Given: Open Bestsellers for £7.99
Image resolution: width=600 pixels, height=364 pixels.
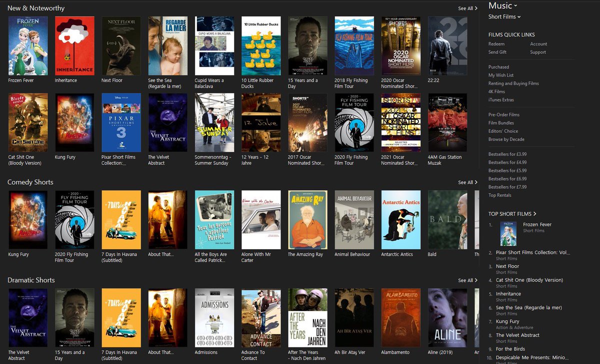Looking at the screenshot, I should click(x=507, y=187).
